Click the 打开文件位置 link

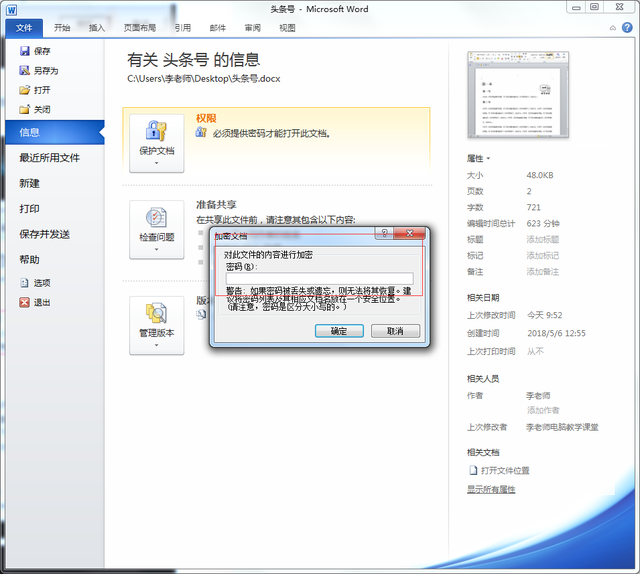tap(505, 471)
